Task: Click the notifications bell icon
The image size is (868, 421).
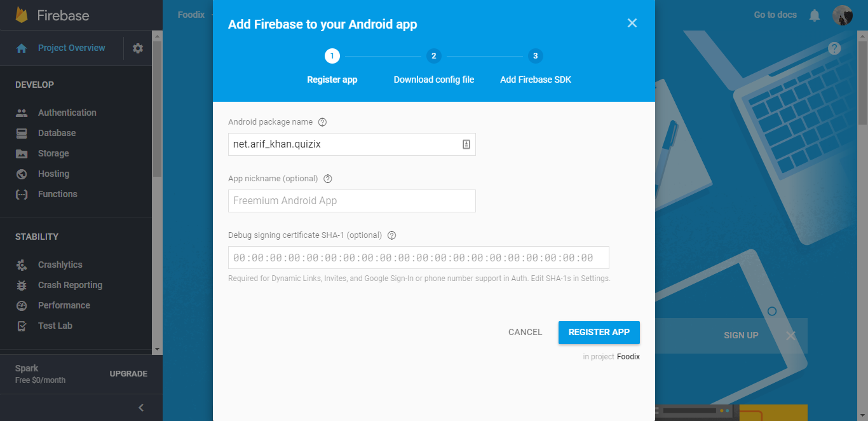Action: [815, 15]
